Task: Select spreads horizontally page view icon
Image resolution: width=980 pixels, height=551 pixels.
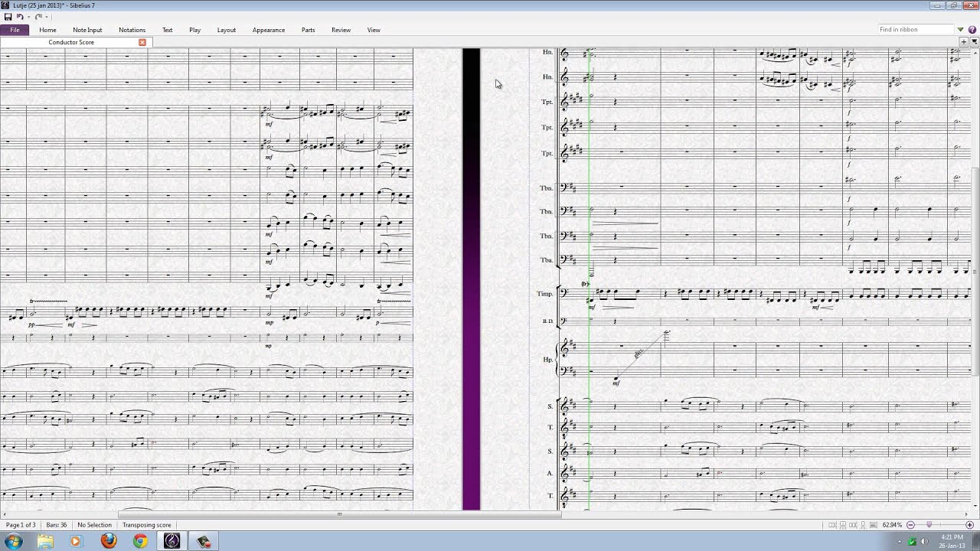Action: pyautogui.click(x=833, y=525)
